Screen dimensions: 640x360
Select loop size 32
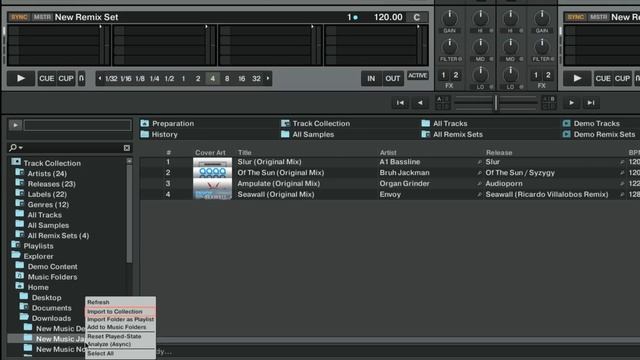click(256, 79)
